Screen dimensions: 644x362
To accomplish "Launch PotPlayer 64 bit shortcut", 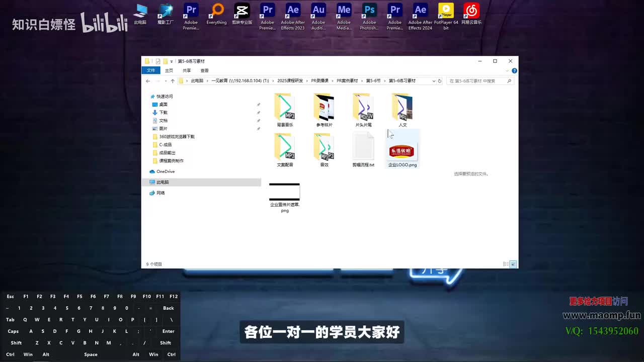I will click(446, 16).
